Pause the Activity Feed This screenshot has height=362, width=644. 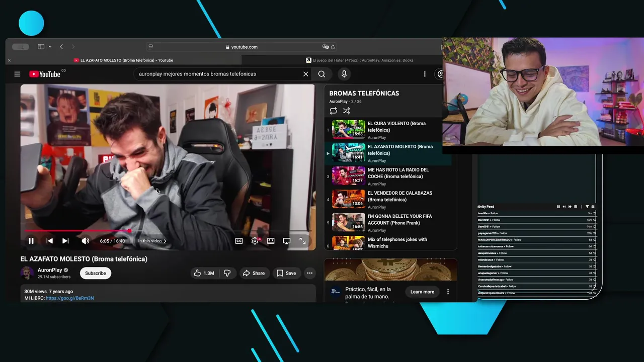point(558,207)
